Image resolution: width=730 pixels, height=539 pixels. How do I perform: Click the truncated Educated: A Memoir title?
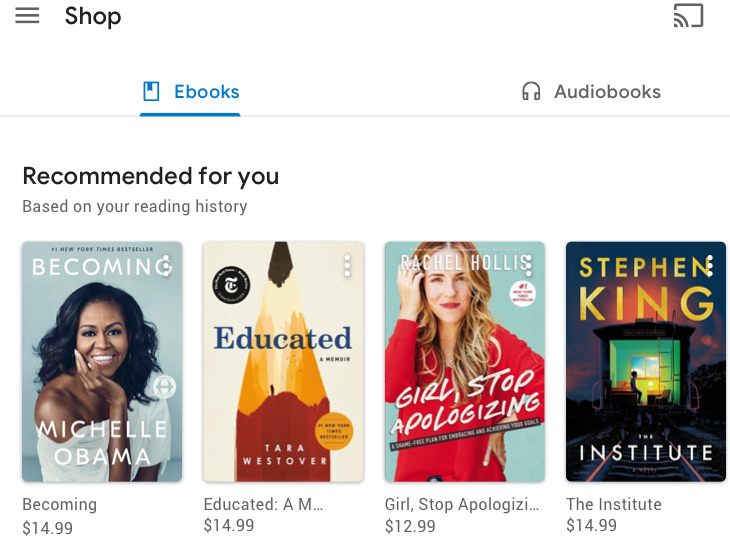263,504
